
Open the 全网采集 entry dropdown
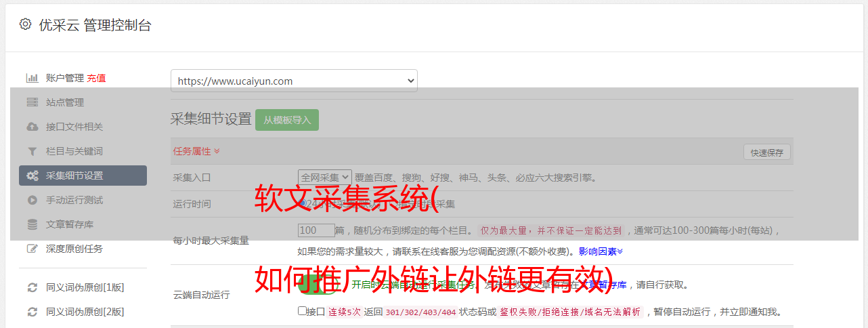(x=324, y=177)
